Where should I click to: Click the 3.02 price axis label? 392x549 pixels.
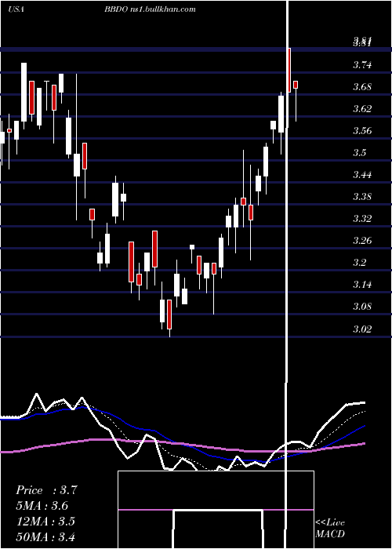point(362,329)
